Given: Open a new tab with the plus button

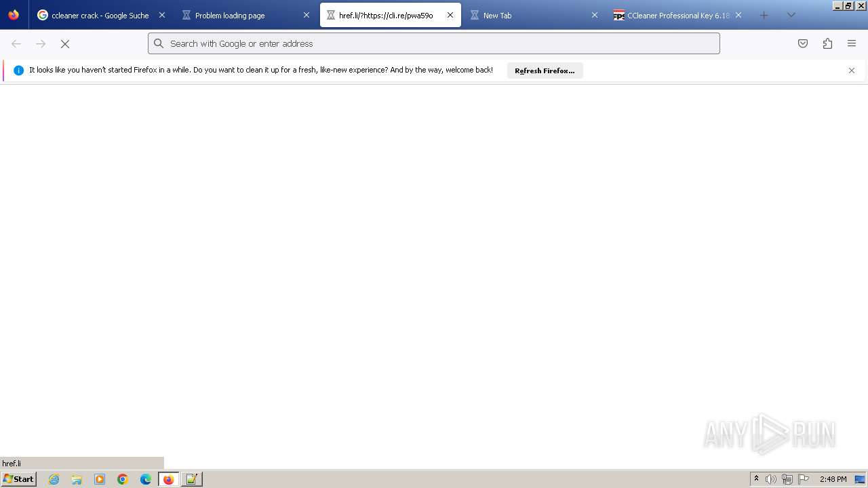Looking at the screenshot, I should click(x=764, y=15).
